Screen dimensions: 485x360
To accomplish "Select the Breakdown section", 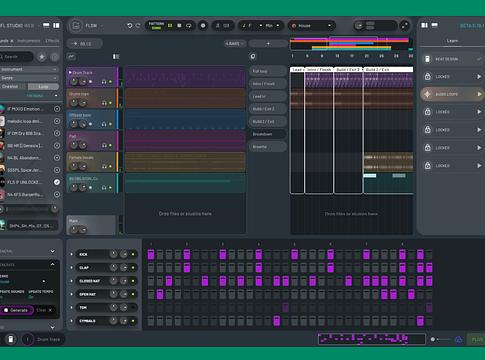I will [267, 134].
